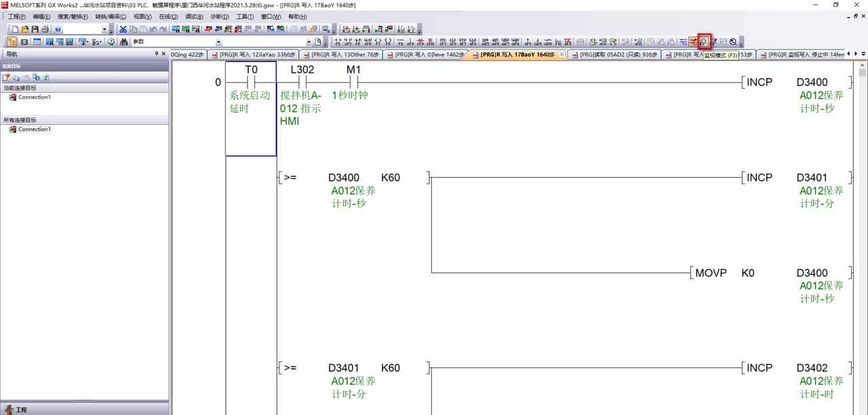The width and height of the screenshot is (868, 415).
Task: Open the top toolbar combo box dropdown
Action: tap(104, 29)
